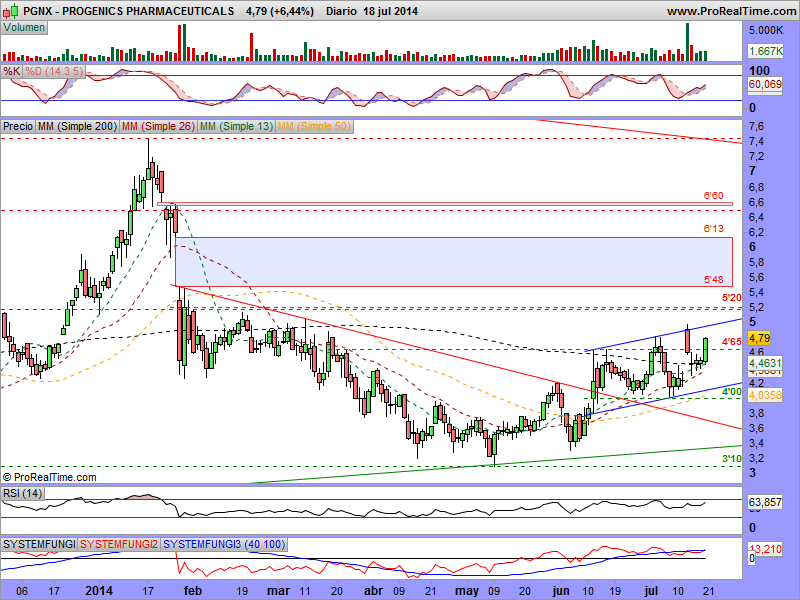
Task: Click the 6'13 resistance level label
Action: (x=713, y=229)
